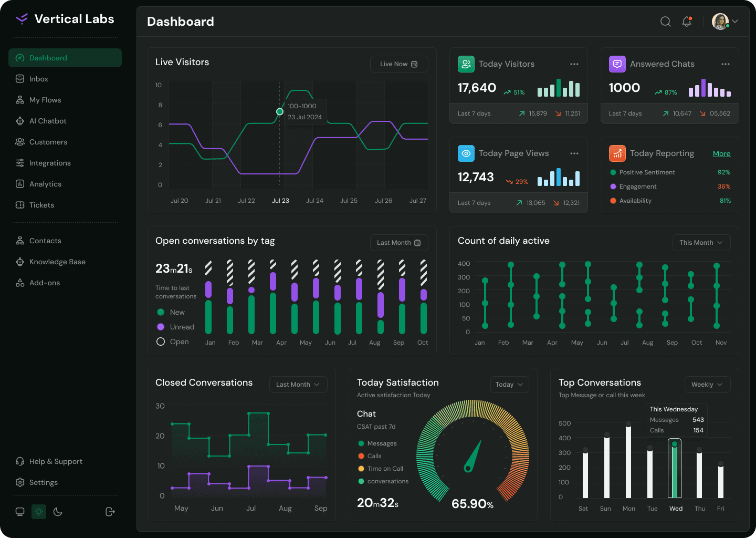Click the Live Visitors data point marker
Viewport: 756px width, 538px height.
point(280,111)
